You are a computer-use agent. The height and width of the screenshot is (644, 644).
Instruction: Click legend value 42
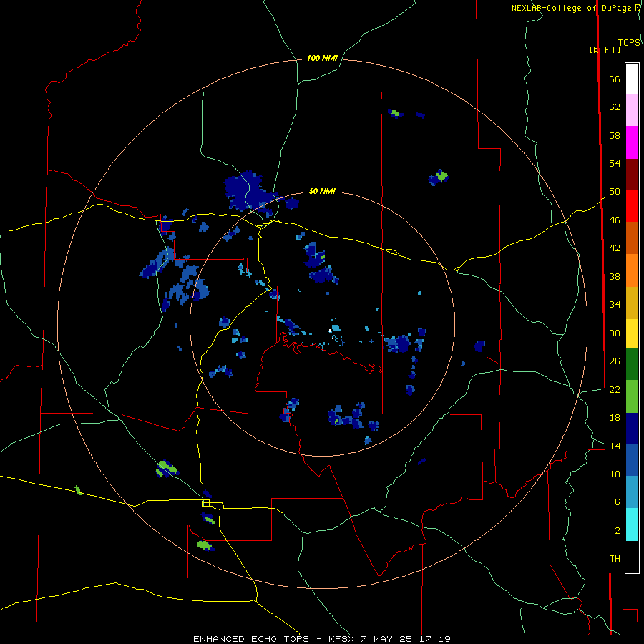point(615,248)
